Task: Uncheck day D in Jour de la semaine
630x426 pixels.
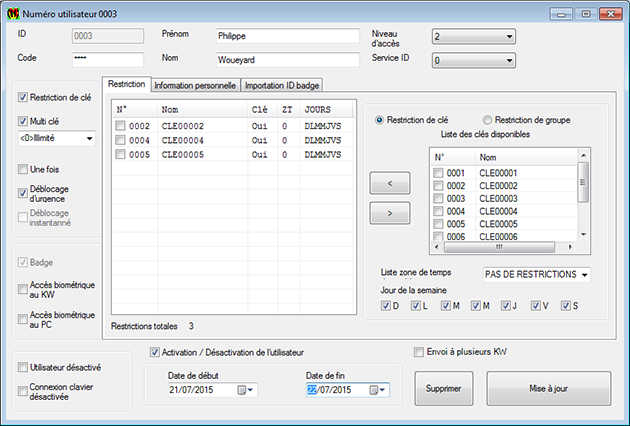Action: coord(385,306)
